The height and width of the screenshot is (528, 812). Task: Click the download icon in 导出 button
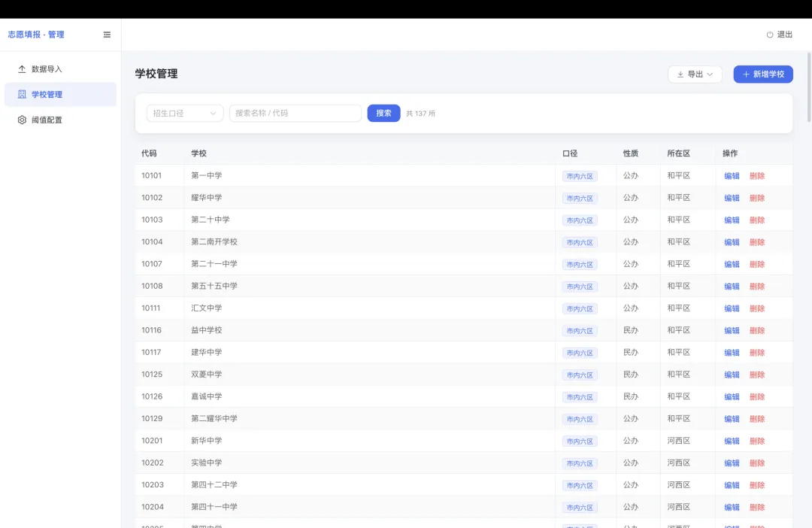click(x=680, y=74)
